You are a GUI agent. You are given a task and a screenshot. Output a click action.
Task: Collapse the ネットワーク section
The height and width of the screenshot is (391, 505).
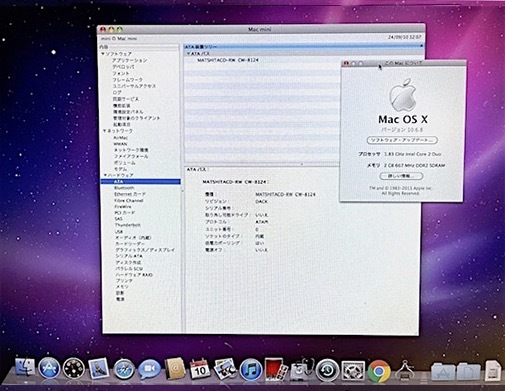[104, 131]
